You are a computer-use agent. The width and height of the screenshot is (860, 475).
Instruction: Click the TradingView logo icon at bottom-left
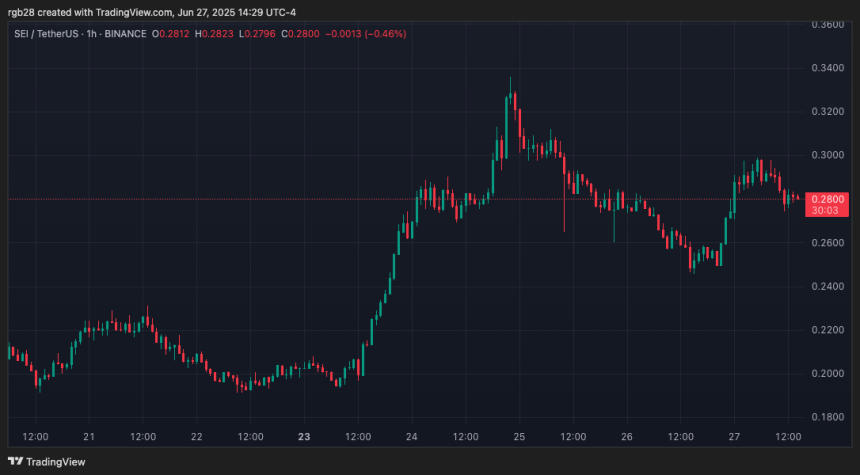pyautogui.click(x=15, y=462)
